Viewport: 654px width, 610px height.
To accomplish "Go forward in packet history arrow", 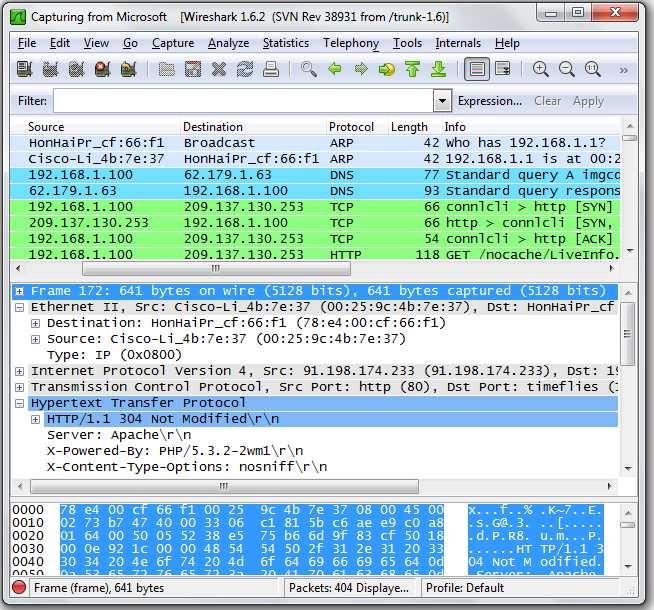I will [x=361, y=68].
